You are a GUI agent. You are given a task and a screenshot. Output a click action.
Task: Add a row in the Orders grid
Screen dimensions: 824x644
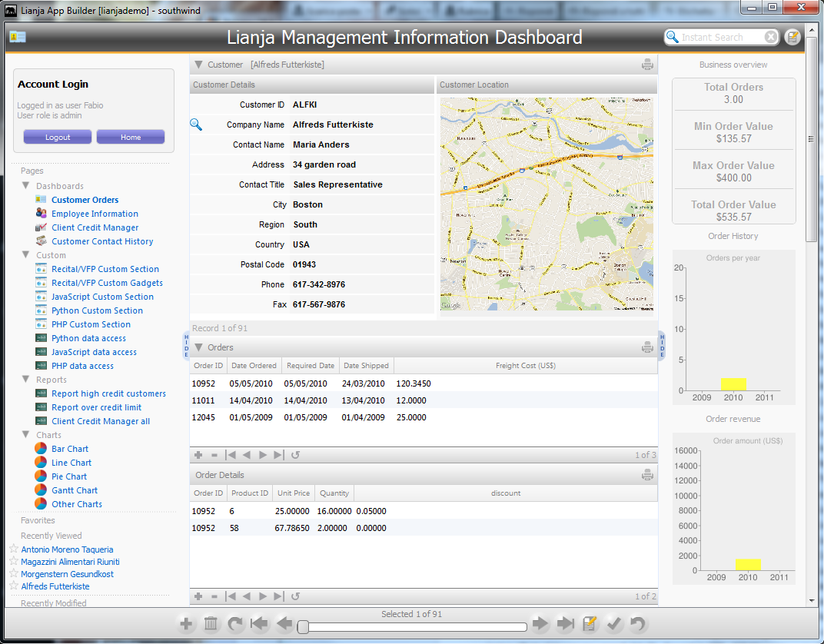pos(198,455)
